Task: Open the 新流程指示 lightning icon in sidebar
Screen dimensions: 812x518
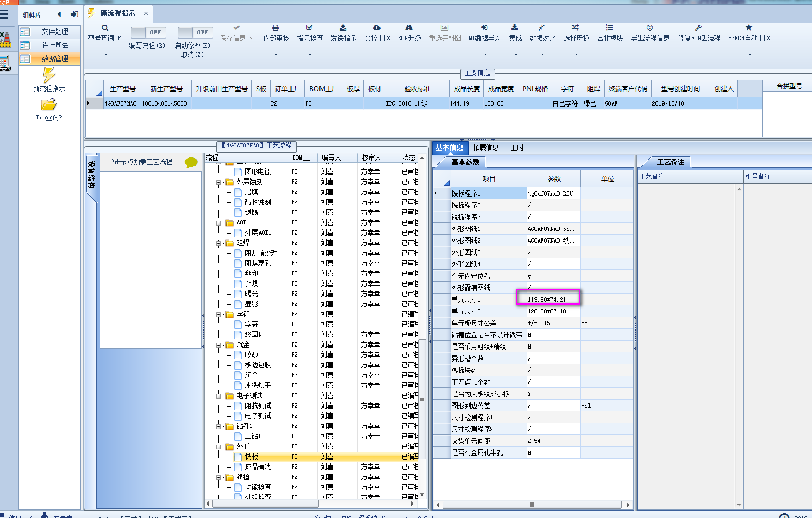Action: tap(49, 75)
